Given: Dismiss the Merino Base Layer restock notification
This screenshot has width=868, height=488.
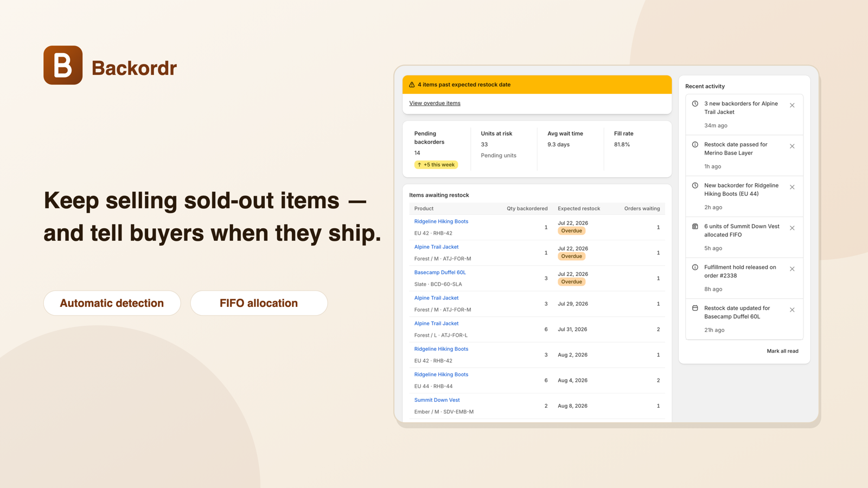Looking at the screenshot, I should point(792,146).
